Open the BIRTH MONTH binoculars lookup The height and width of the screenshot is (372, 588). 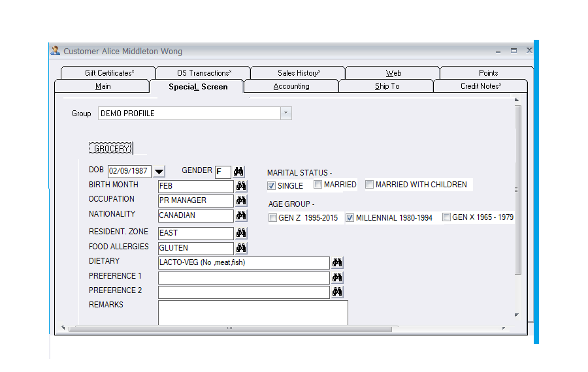pos(241,186)
